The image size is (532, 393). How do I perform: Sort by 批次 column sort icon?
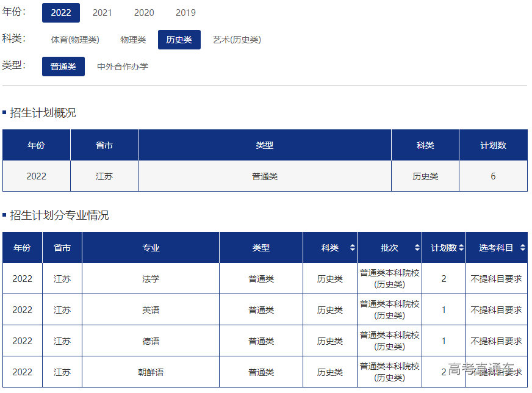[x=417, y=248]
